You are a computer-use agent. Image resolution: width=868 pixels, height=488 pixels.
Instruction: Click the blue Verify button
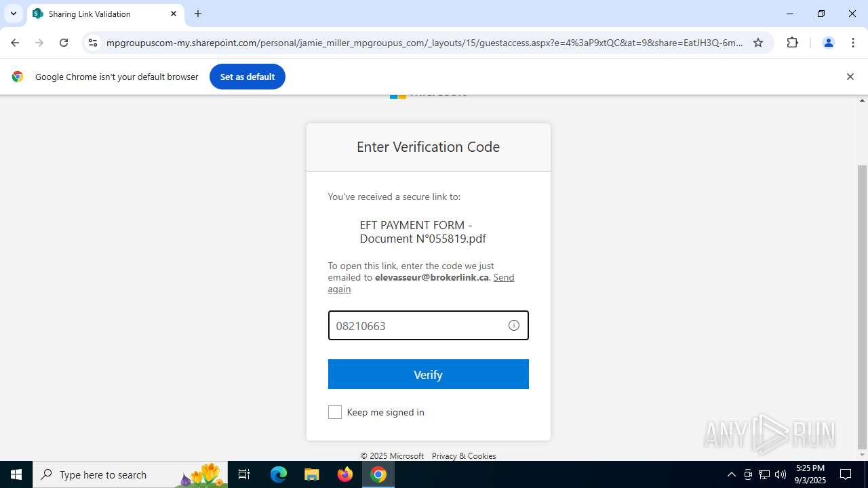coord(429,374)
